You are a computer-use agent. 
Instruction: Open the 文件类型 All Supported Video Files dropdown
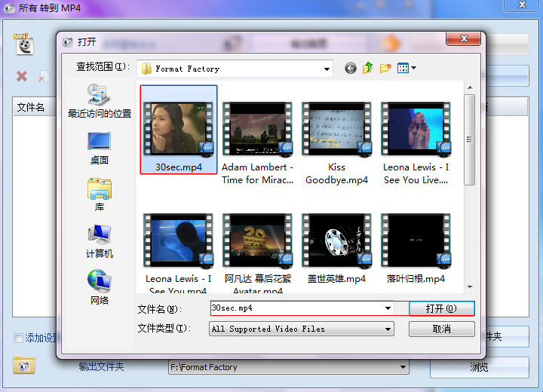pos(301,329)
